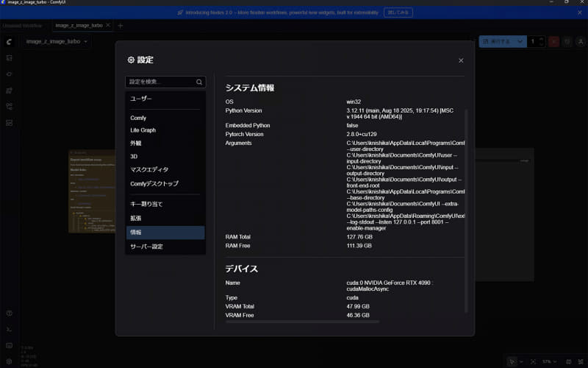Click the banner try-it button
Screen dimensions: 588x368
(x=398, y=13)
